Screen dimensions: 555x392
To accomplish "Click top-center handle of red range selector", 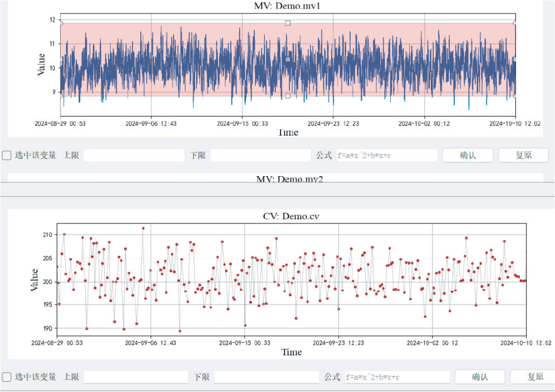I will click(x=288, y=23).
